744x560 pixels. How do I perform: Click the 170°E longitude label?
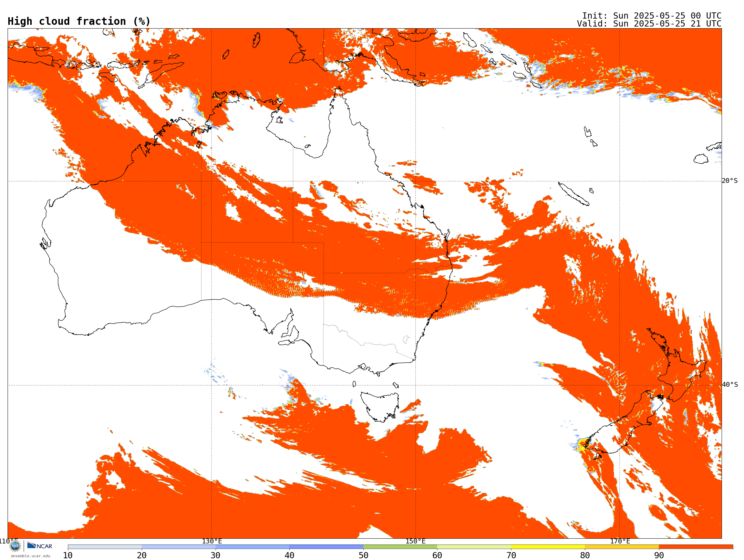click(x=620, y=541)
